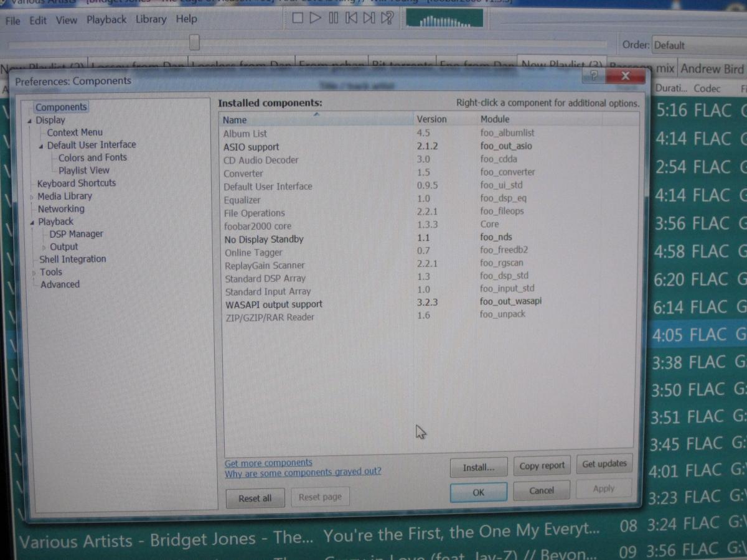The image size is (747, 560).
Task: Click the seek bar slider handle
Action: click(195, 42)
